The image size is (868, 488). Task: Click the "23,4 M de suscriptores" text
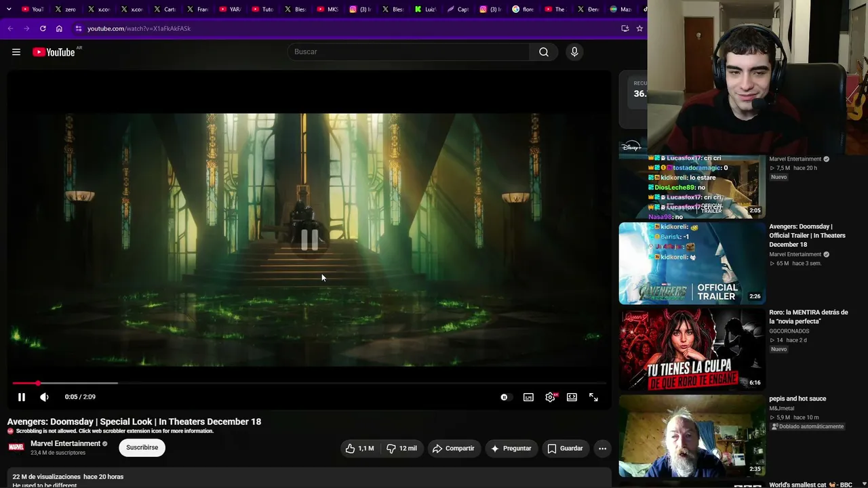[x=58, y=453]
